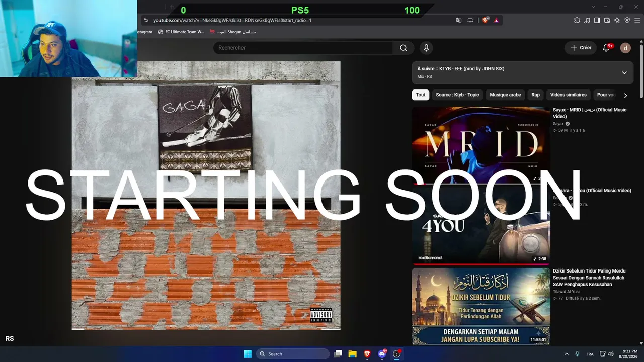Viewport: 644px width, 362px height.
Task: Open the Sayax MRID video thumbnail
Action: click(481, 144)
